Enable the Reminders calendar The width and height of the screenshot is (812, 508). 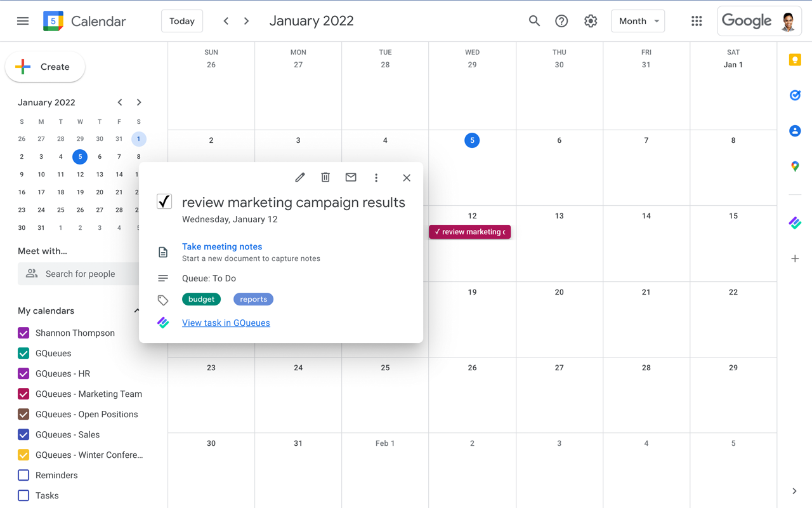(x=23, y=475)
